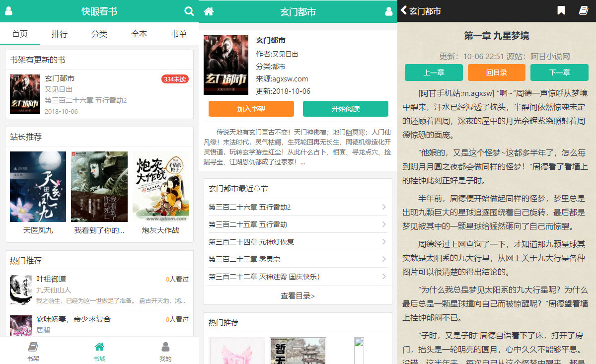
Task: Open chapter 第三百二十四章 元神灯恢复 via its chevron
Action: pyautogui.click(x=384, y=242)
